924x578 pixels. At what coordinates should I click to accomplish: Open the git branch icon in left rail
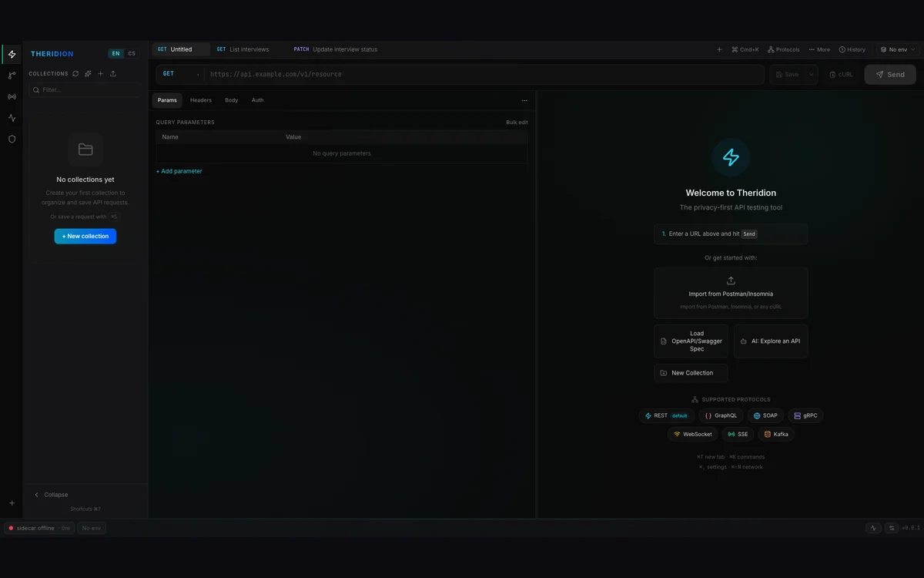(12, 76)
